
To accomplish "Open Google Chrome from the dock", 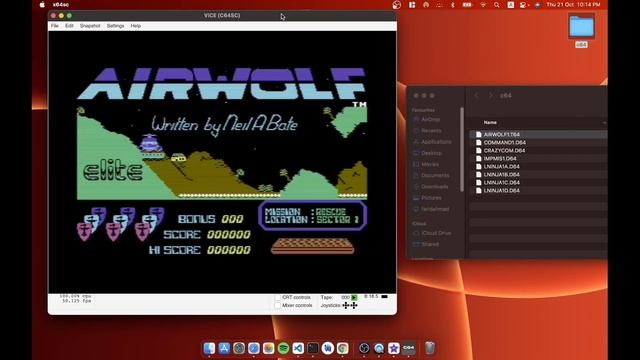I will (342, 348).
